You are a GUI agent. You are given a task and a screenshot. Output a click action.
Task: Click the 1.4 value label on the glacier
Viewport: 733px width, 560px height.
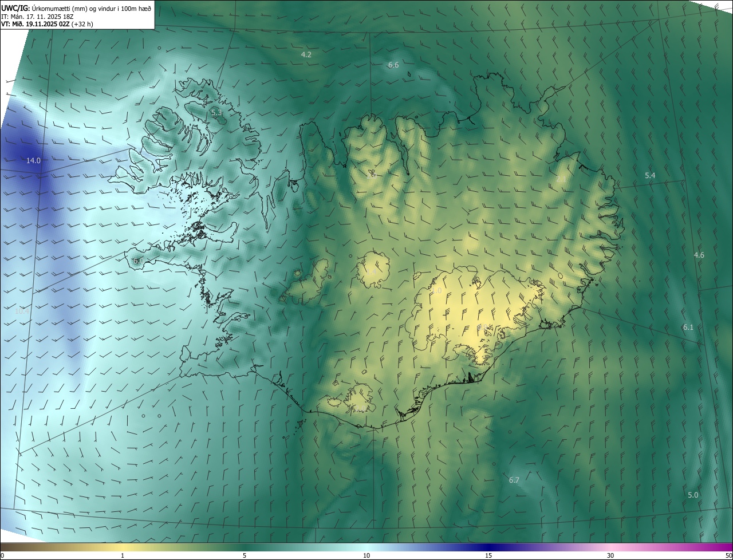coord(371,271)
